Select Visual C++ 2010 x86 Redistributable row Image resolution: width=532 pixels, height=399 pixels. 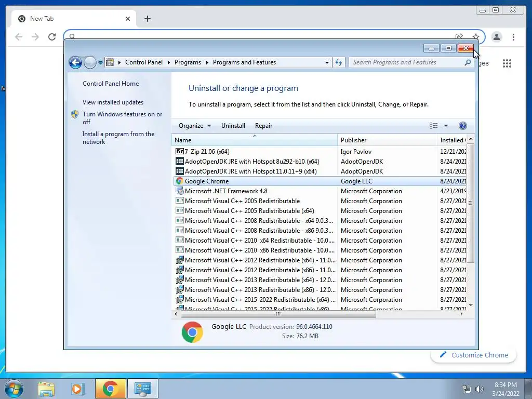(320, 250)
